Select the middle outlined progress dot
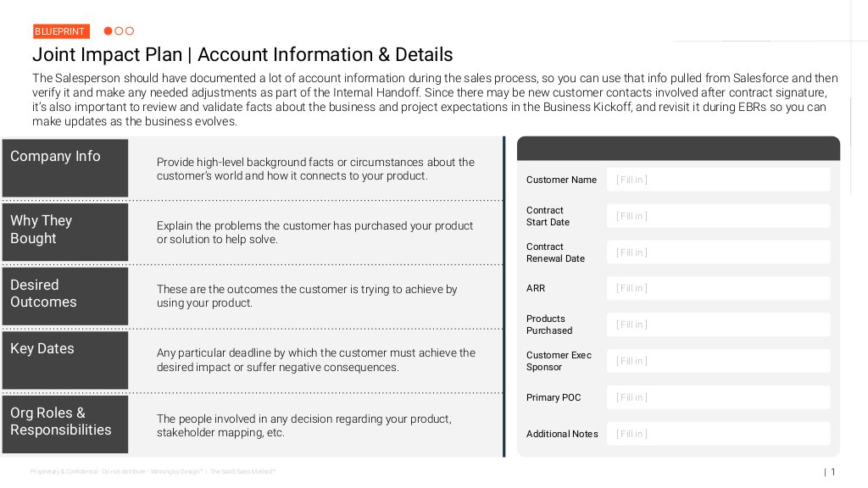This screenshot has height=488, width=868. coord(120,31)
